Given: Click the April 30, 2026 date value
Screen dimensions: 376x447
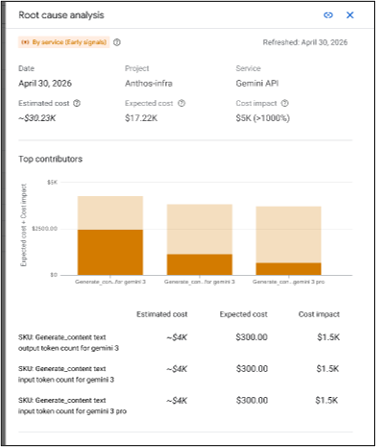Looking at the screenshot, I should pyautogui.click(x=45, y=83).
